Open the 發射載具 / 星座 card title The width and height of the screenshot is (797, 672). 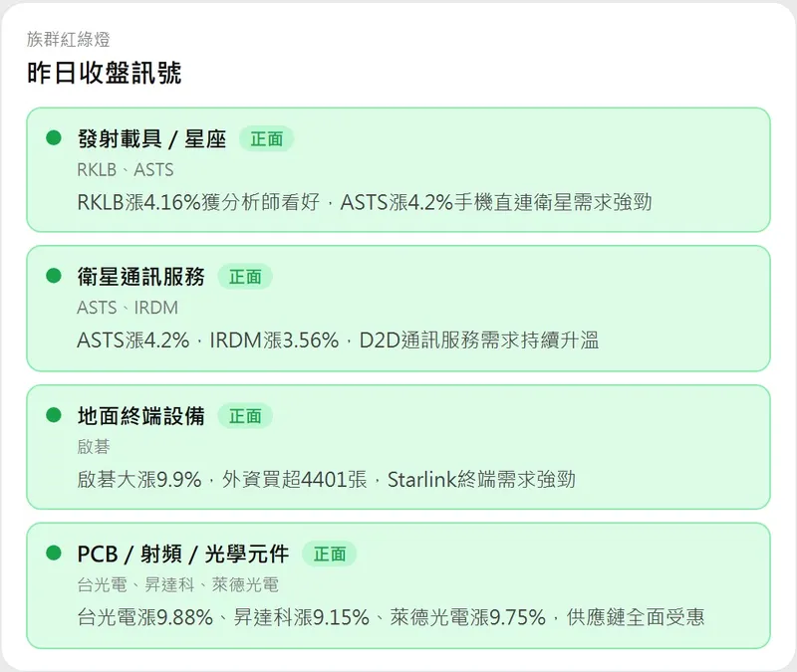pyautogui.click(x=151, y=139)
